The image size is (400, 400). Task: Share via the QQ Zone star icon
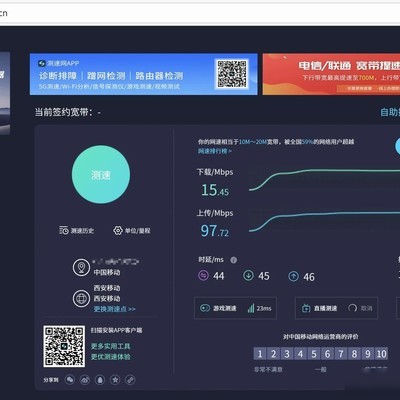point(115,380)
